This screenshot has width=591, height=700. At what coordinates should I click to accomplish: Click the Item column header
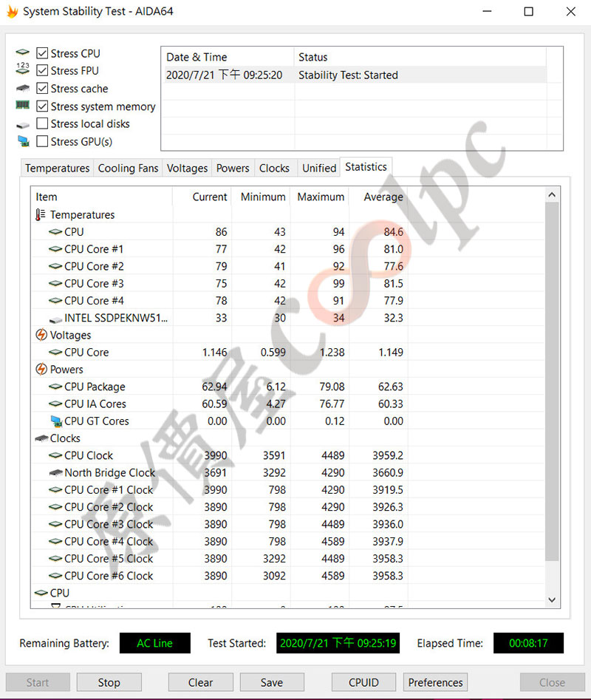102,197
